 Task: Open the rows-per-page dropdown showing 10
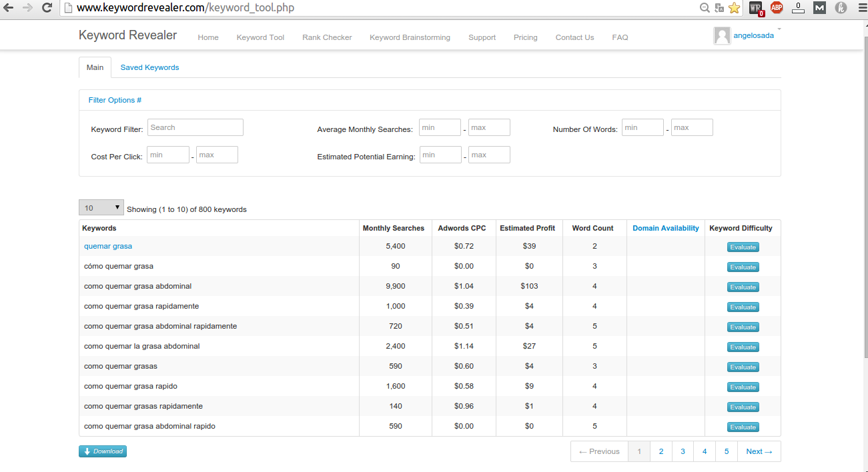click(x=101, y=208)
